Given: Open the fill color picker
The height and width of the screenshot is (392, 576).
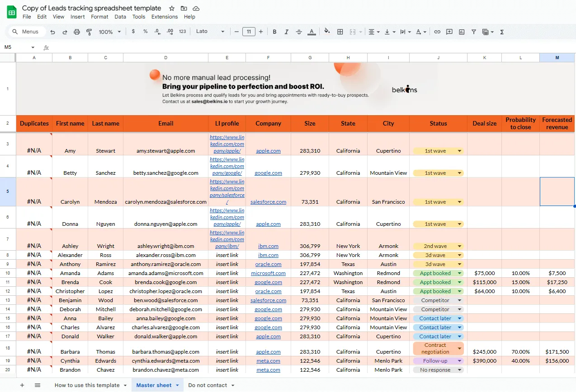Looking at the screenshot, I should [x=327, y=32].
